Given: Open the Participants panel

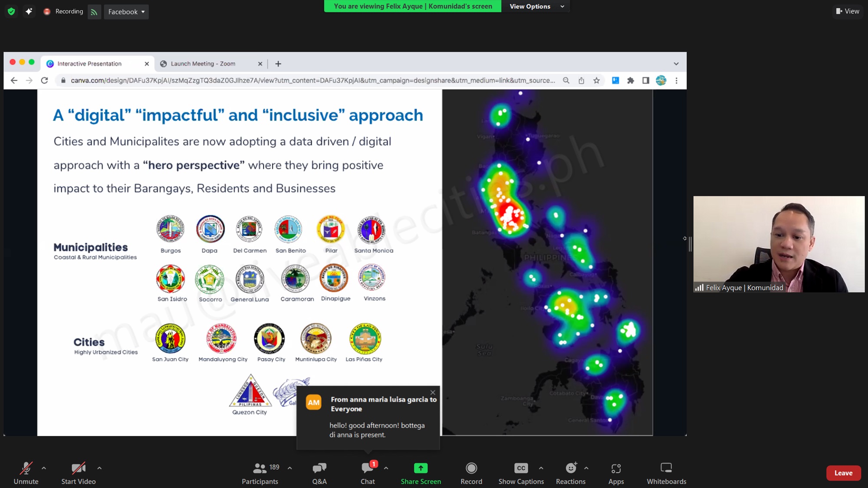Looking at the screenshot, I should point(260,473).
